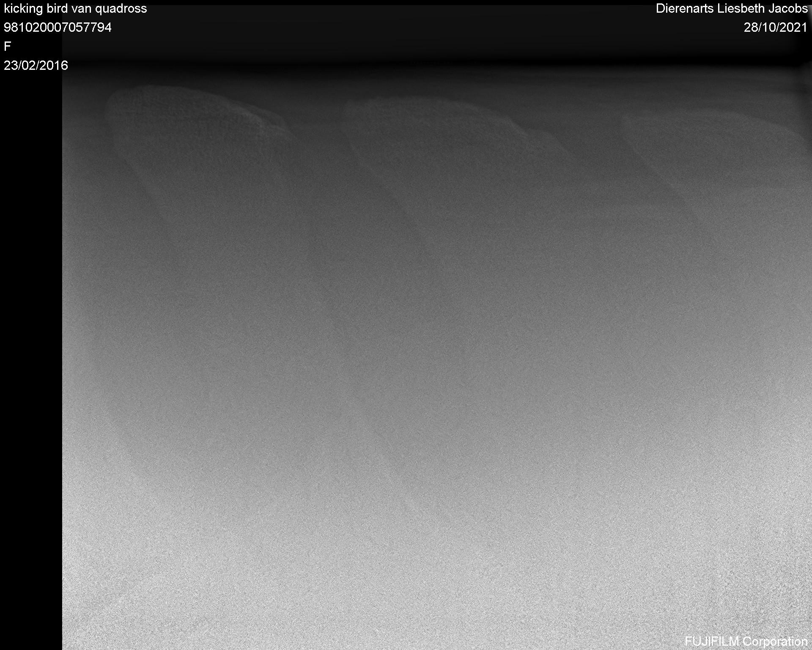Select birth date 23/02/2016

click(x=36, y=65)
